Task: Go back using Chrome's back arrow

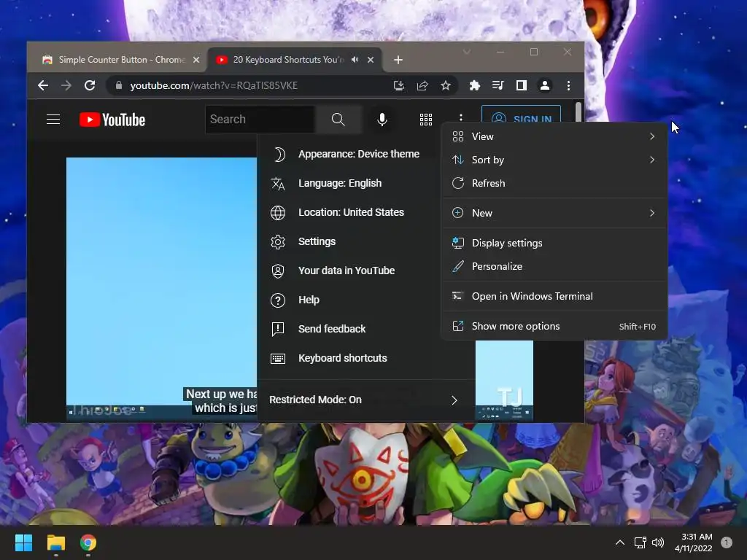Action: pyautogui.click(x=43, y=86)
